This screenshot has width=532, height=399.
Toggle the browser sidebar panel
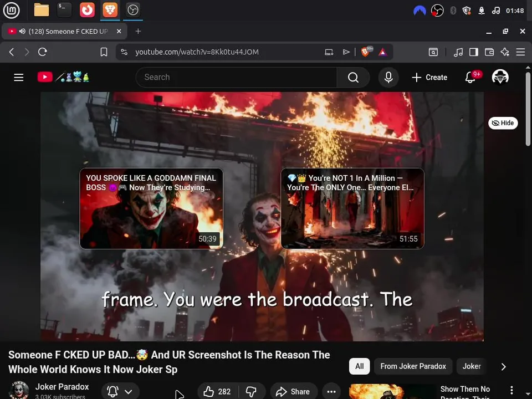point(474,52)
